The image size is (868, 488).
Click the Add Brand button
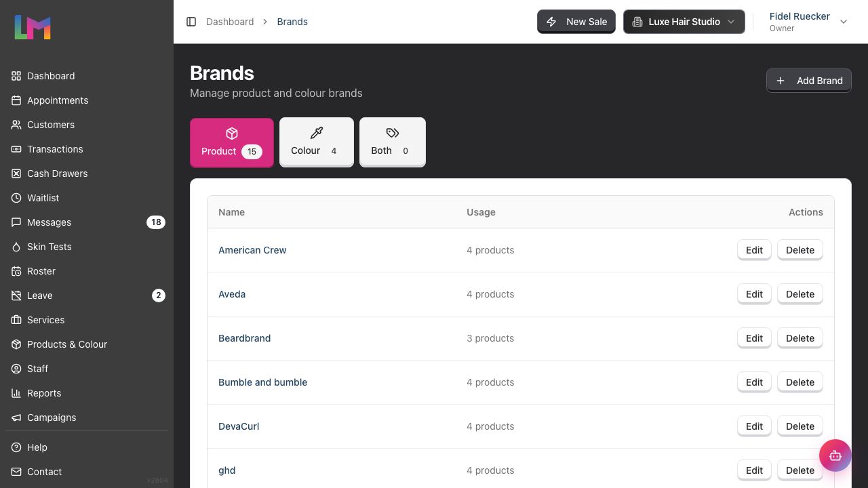point(809,81)
